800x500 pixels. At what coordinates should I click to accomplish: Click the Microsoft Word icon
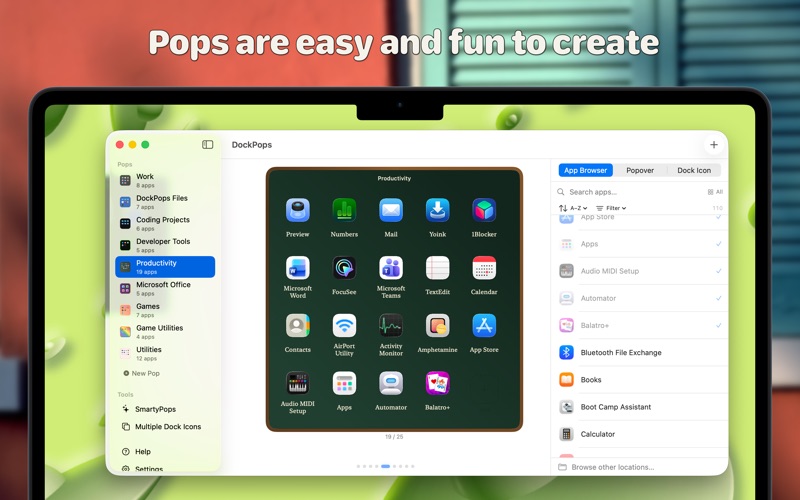[x=297, y=268]
